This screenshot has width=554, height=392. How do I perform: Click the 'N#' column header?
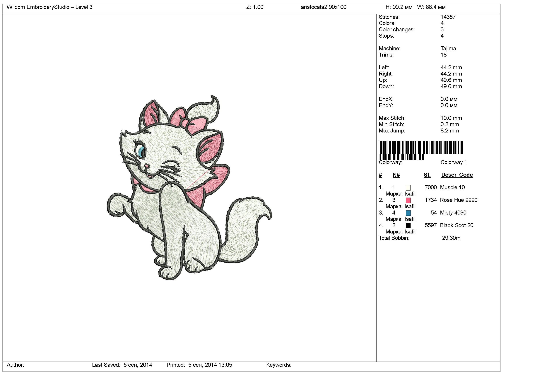click(x=396, y=175)
